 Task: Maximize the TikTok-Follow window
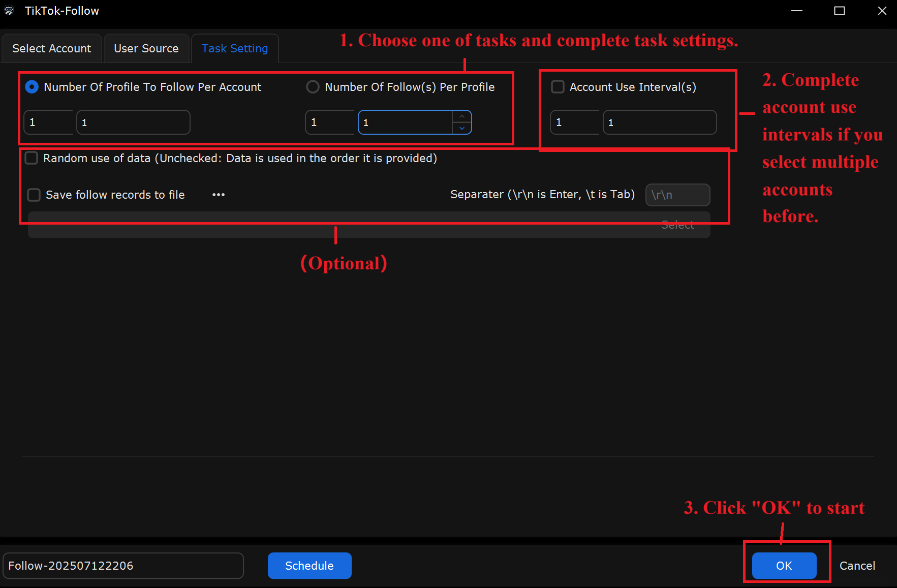pos(840,11)
